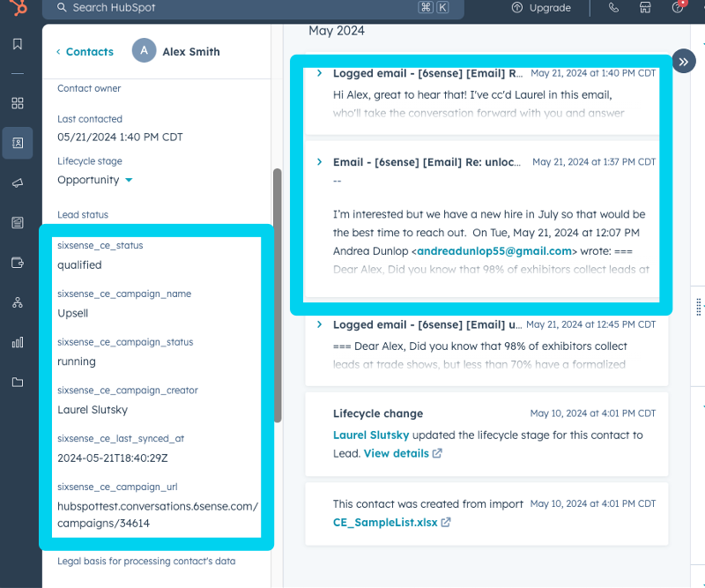Click the '2024-05-21T18:40:29Z' synced value
Screen dimensions: 705x588
point(113,458)
